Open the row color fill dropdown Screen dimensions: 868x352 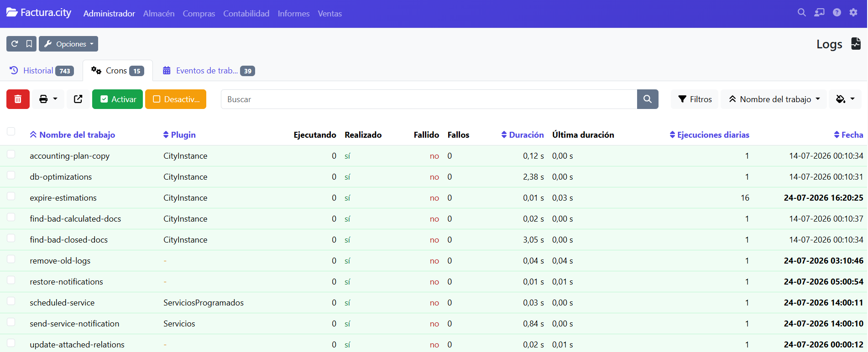coord(845,99)
